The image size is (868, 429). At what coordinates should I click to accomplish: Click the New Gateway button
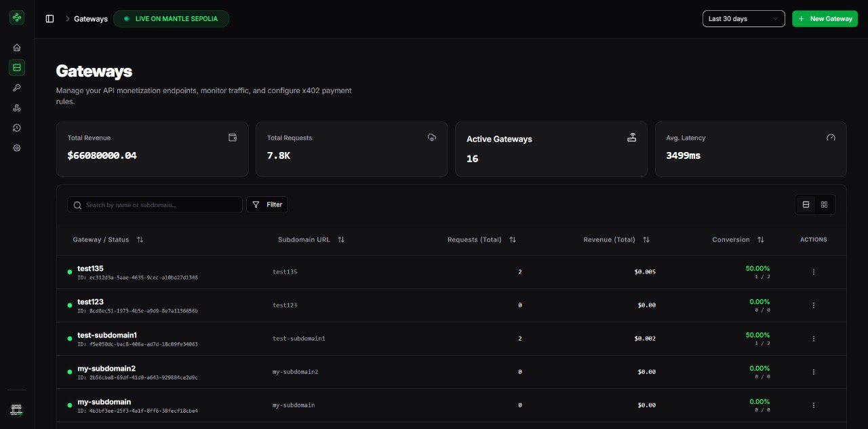[825, 19]
